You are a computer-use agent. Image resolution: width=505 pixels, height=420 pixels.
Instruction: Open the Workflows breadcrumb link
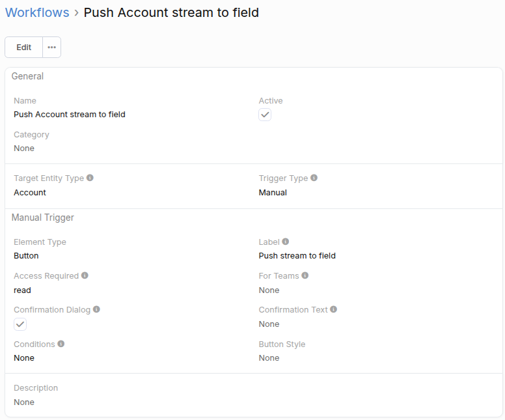coord(37,12)
